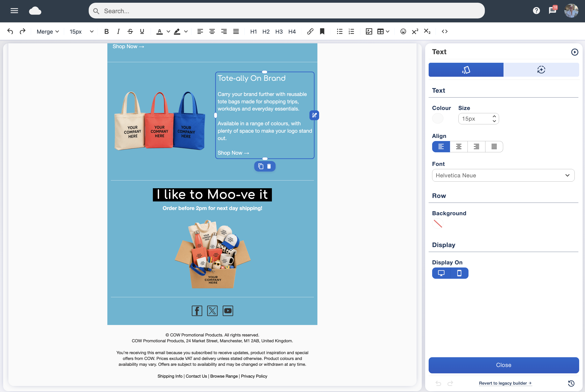
Task: Center text using the toolbar
Action: tap(212, 31)
